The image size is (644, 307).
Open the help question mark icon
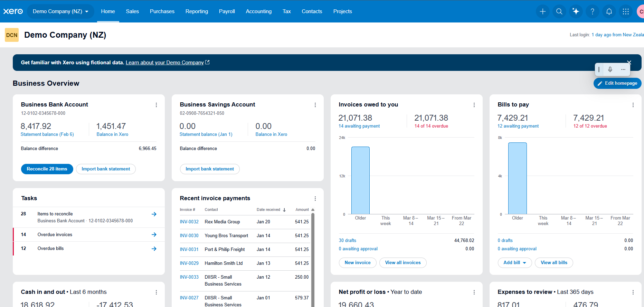pos(592,11)
